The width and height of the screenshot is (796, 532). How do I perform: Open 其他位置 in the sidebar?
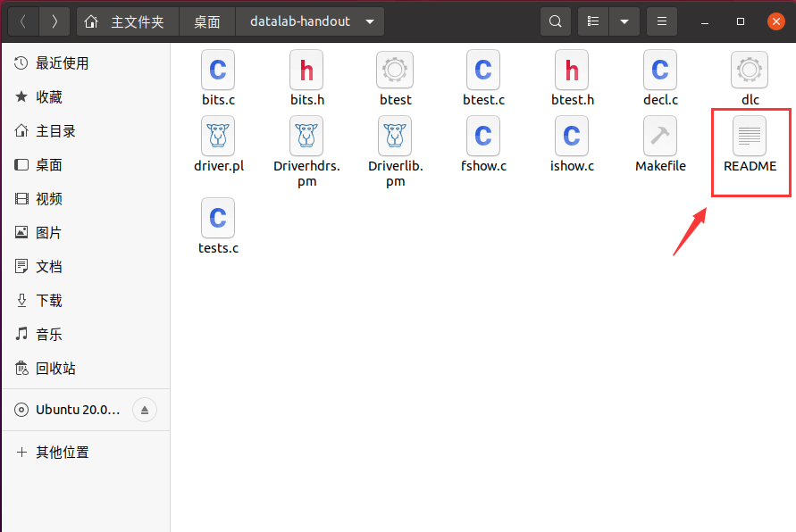click(57, 452)
